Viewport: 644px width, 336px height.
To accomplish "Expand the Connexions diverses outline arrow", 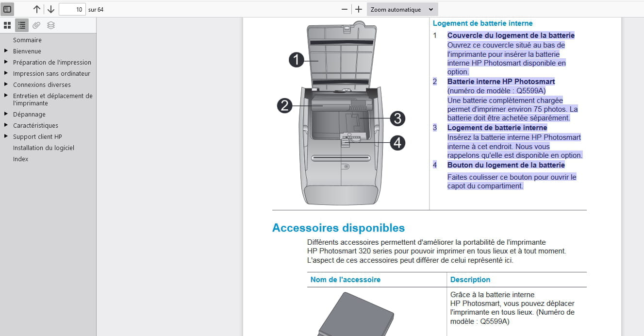I will click(x=6, y=84).
